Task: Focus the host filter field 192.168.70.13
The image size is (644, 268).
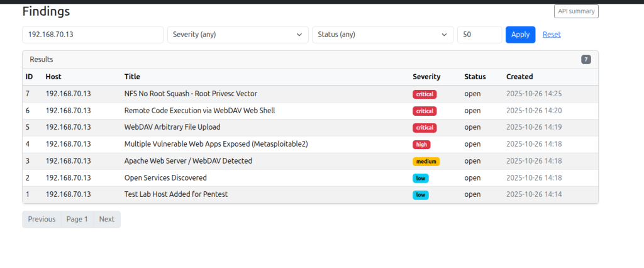Action: 92,35
